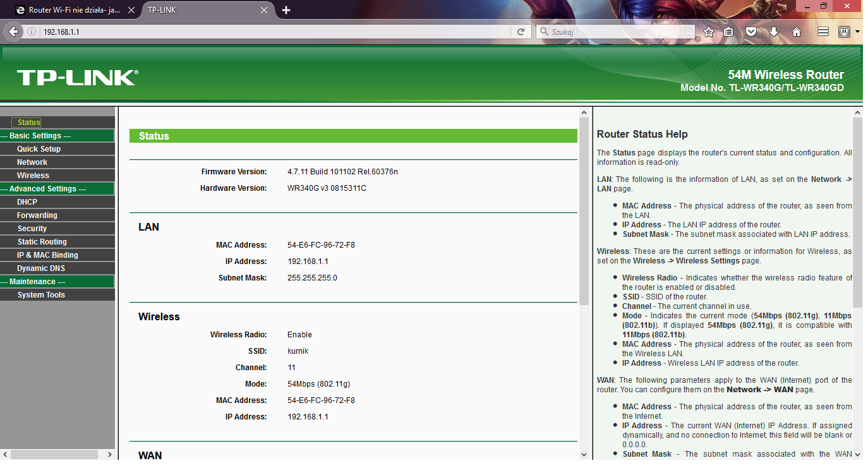This screenshot has width=868, height=475.
Task: Click the help panel scroll down arrow
Action: (857, 454)
